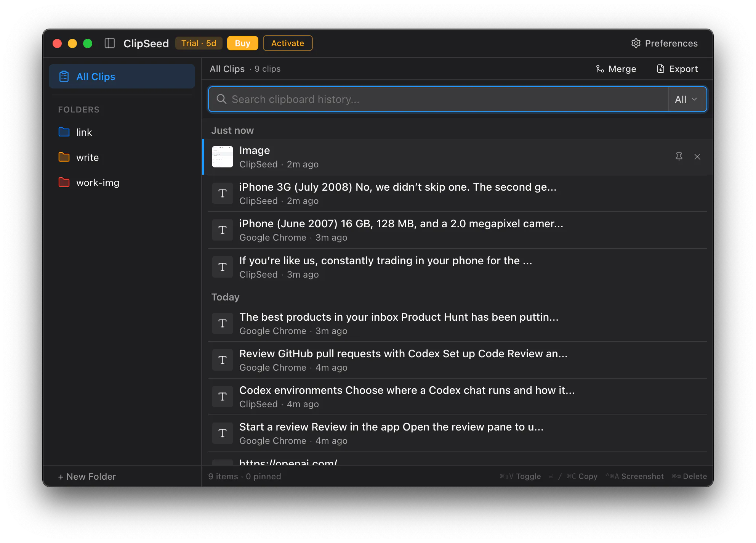
Task: Click the Delete shortcut hint
Action: point(689,477)
